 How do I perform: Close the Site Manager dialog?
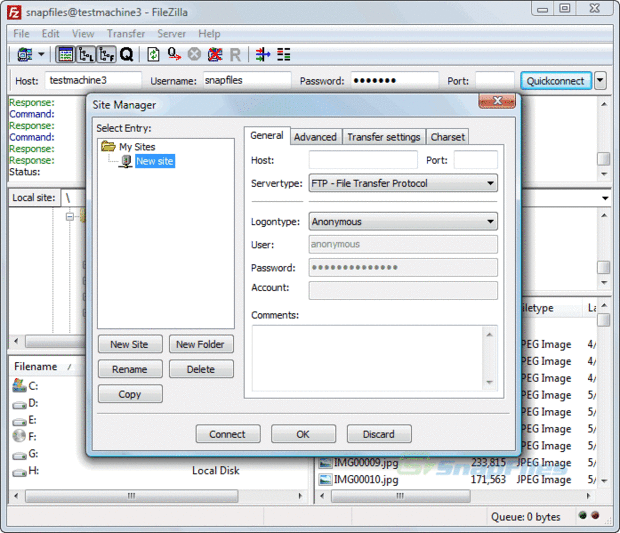[497, 101]
